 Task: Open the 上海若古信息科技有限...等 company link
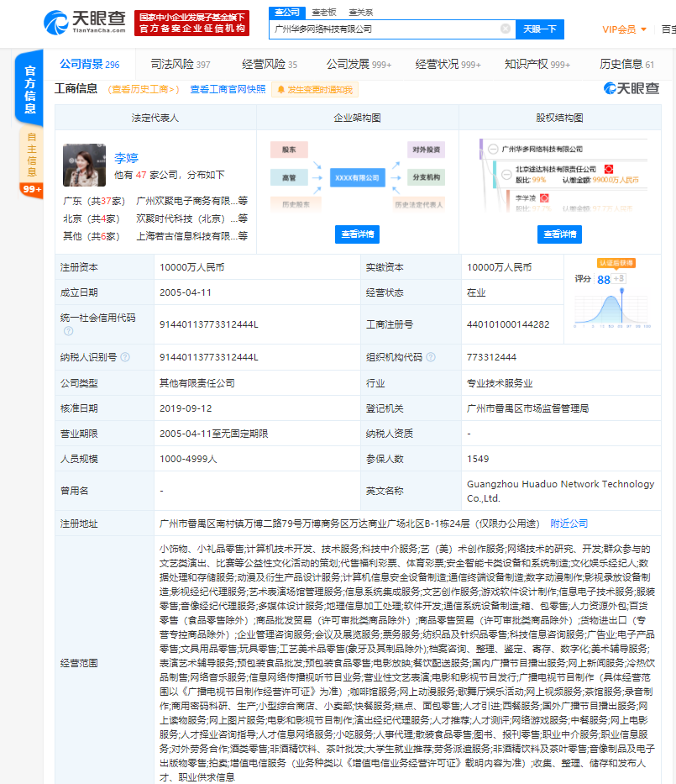click(191, 236)
